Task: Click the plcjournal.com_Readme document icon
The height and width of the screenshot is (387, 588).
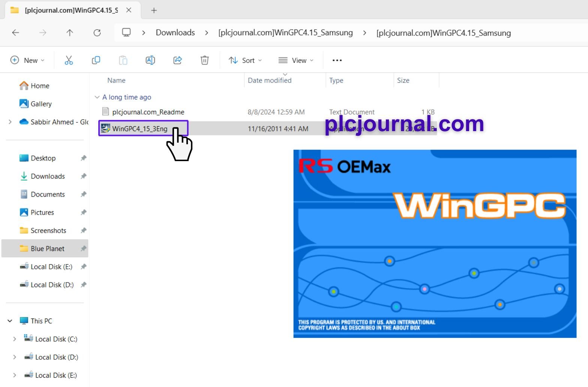Action: pos(105,112)
